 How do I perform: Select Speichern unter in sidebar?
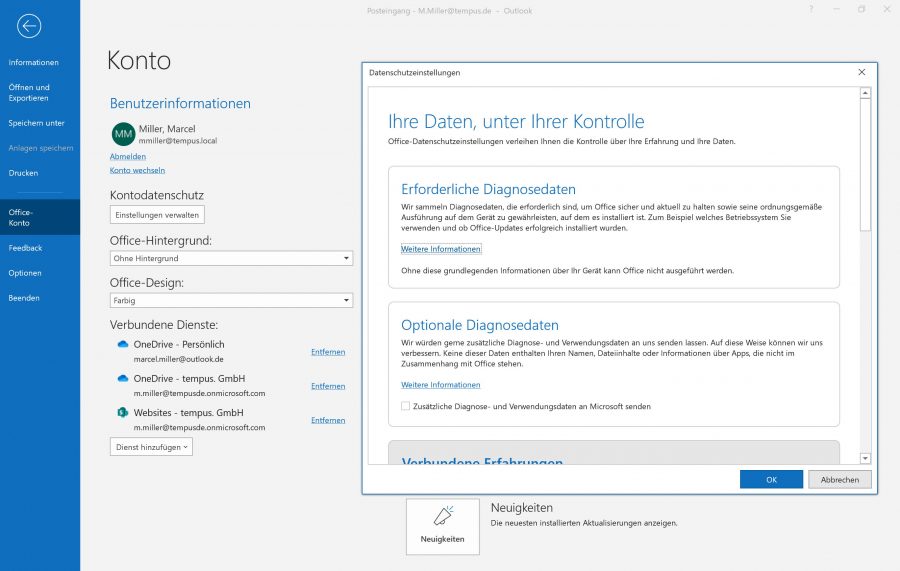[x=36, y=123]
